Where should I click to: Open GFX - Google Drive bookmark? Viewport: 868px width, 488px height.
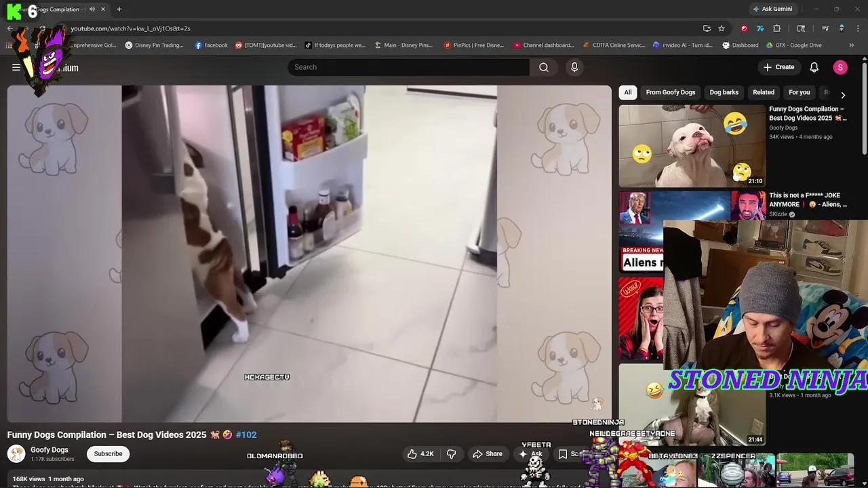pyautogui.click(x=794, y=45)
